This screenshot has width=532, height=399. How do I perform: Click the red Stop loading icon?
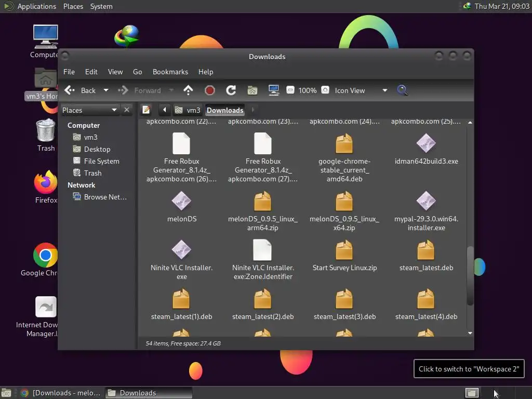[210, 90]
